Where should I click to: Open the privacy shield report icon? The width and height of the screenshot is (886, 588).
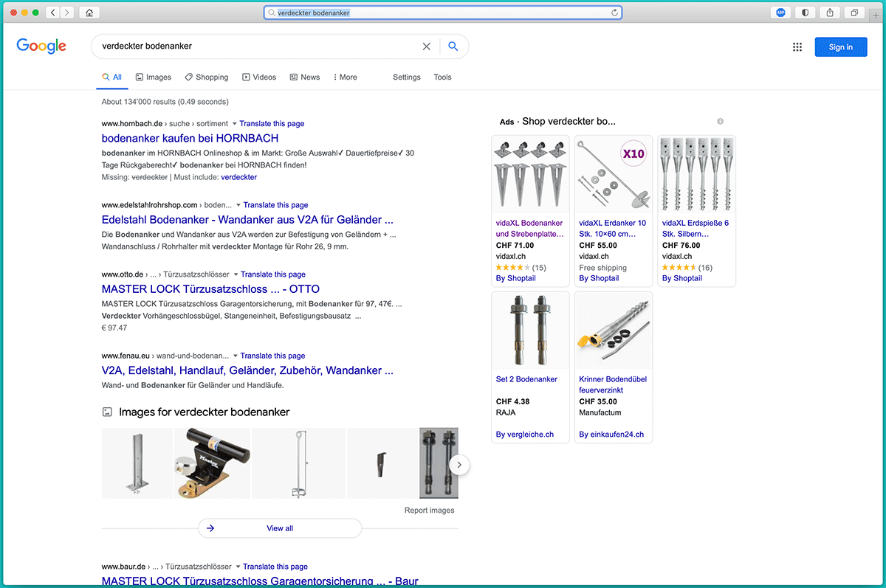coord(806,13)
